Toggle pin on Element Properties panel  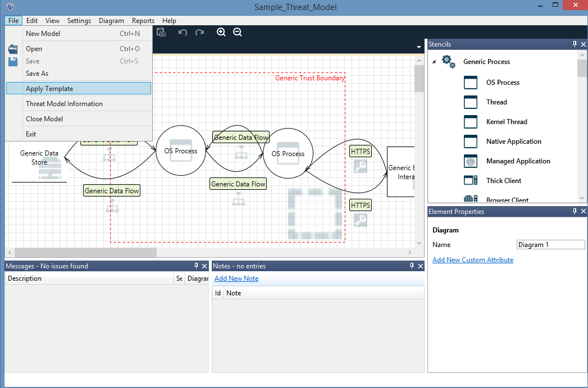575,212
